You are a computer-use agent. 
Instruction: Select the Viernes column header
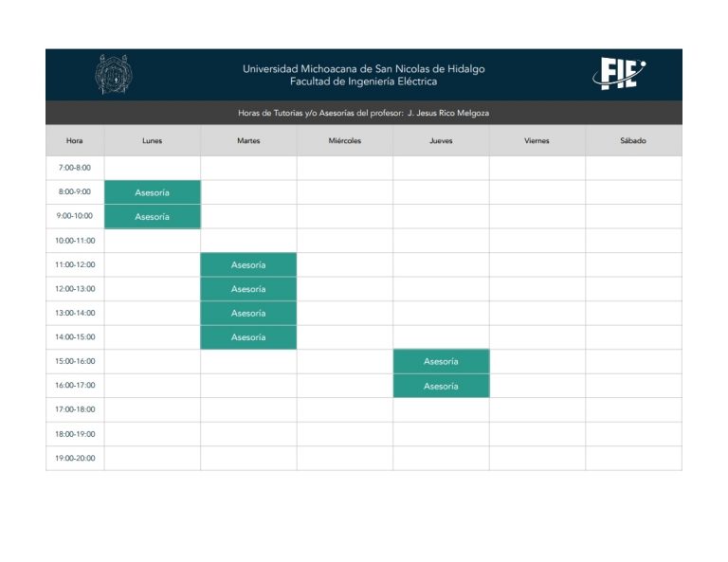(x=537, y=140)
